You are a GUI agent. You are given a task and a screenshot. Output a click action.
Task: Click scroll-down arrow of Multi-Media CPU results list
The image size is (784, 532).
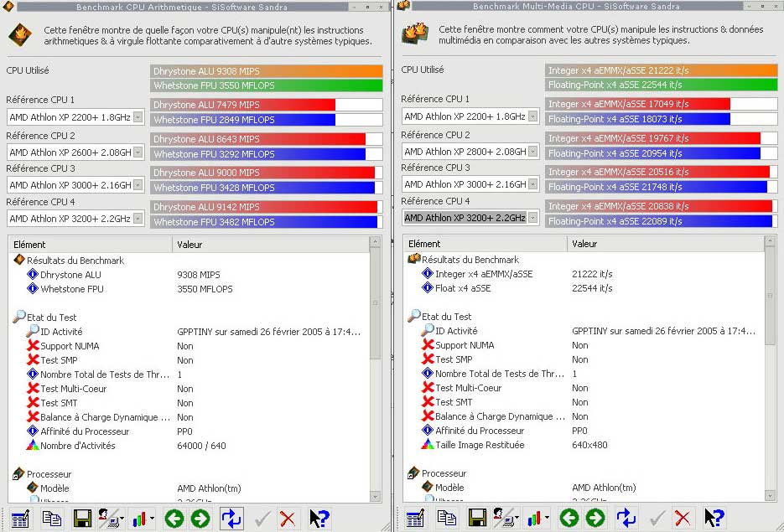point(770,495)
